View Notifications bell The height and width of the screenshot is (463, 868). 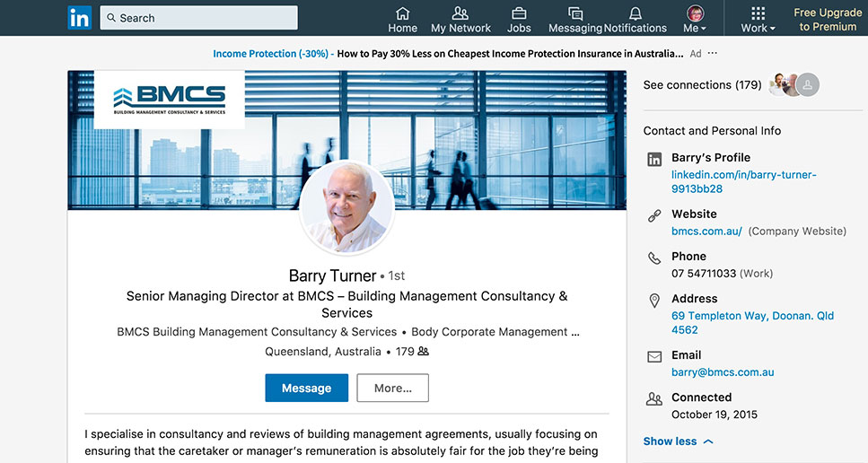pos(636,20)
